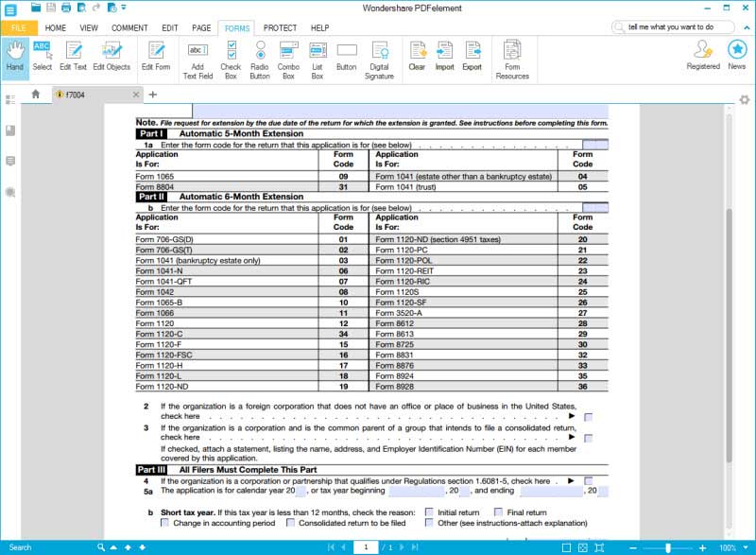
Task: Go to the last page
Action: pos(415,547)
